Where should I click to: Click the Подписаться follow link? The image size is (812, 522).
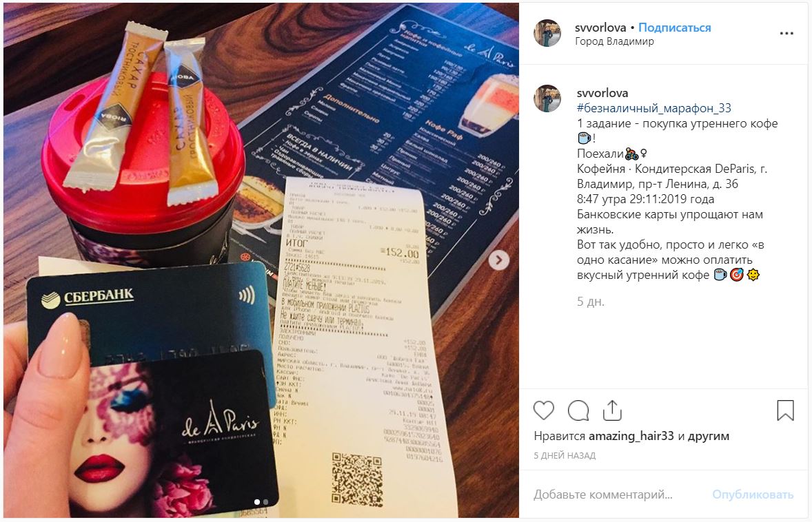(674, 28)
